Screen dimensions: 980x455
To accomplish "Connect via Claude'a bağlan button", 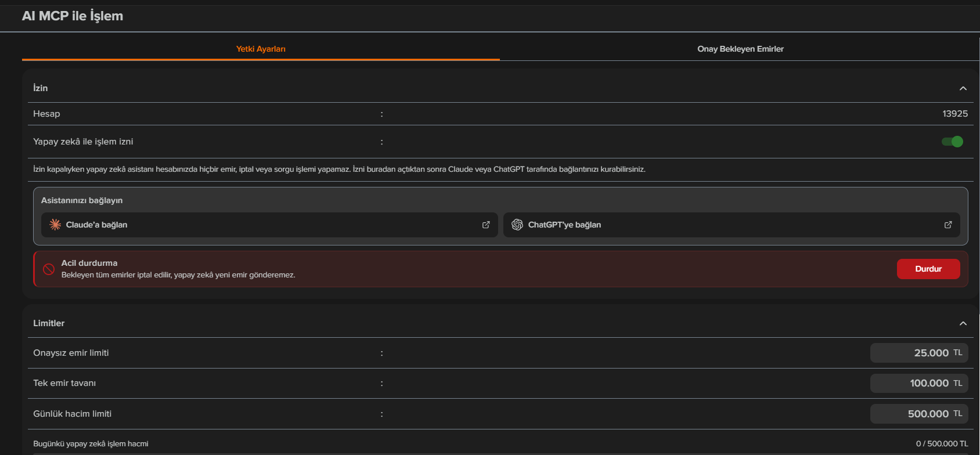I will [269, 225].
